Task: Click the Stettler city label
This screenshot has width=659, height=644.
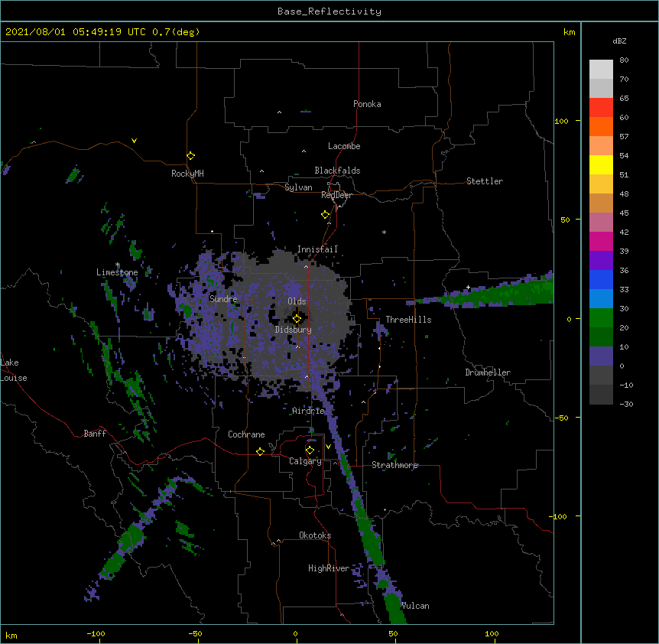Action: (x=485, y=181)
